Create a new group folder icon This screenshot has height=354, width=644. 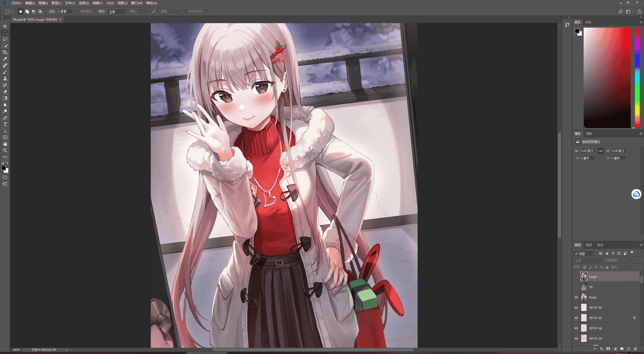point(622,349)
